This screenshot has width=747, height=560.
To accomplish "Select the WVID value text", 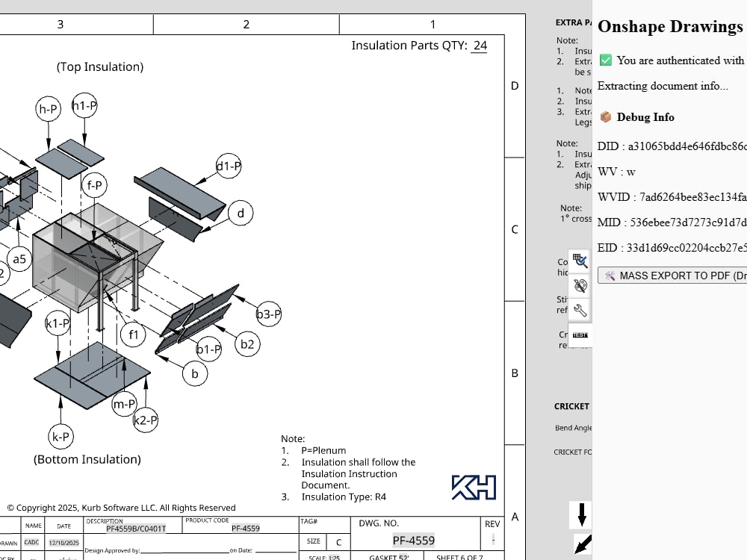I will click(693, 197).
